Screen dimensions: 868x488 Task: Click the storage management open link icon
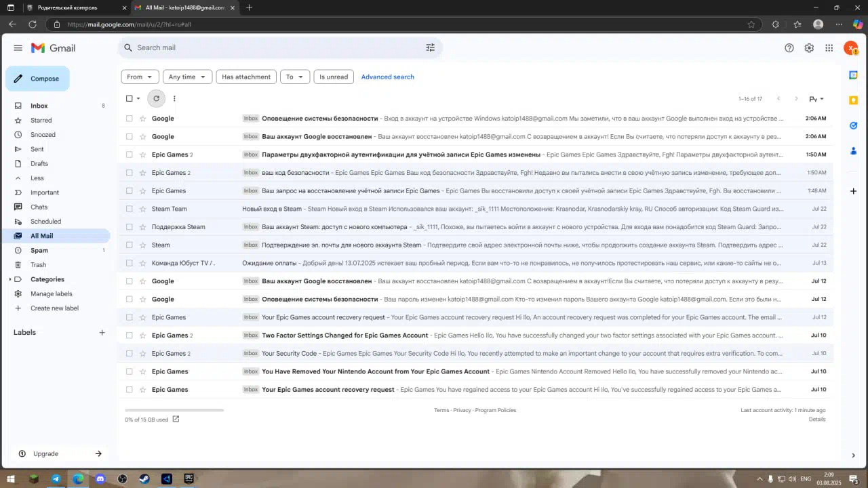(176, 420)
